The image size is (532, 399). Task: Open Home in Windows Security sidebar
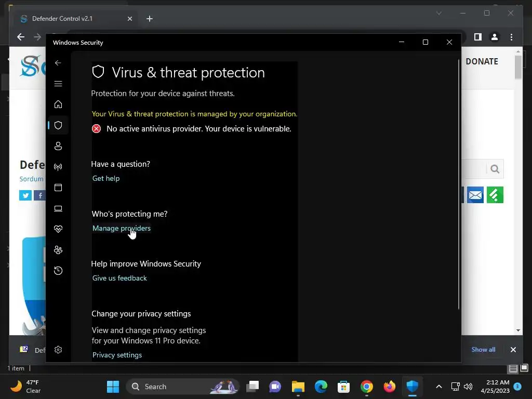(x=58, y=104)
